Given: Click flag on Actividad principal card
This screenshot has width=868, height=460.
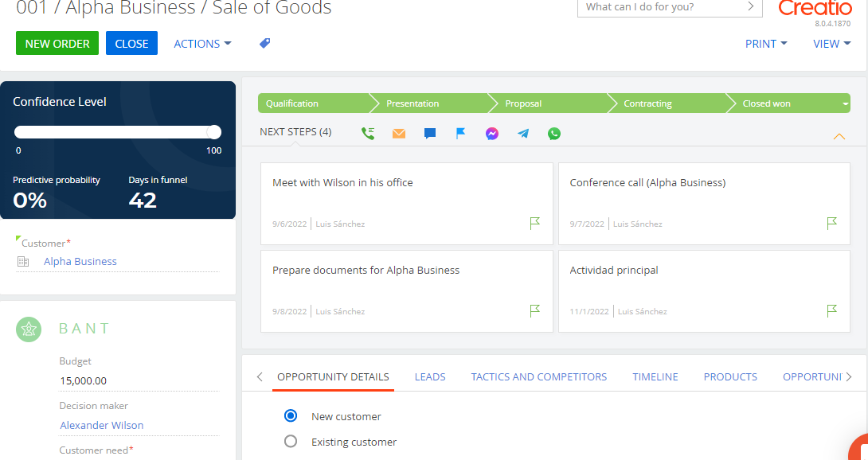Looking at the screenshot, I should click(831, 310).
